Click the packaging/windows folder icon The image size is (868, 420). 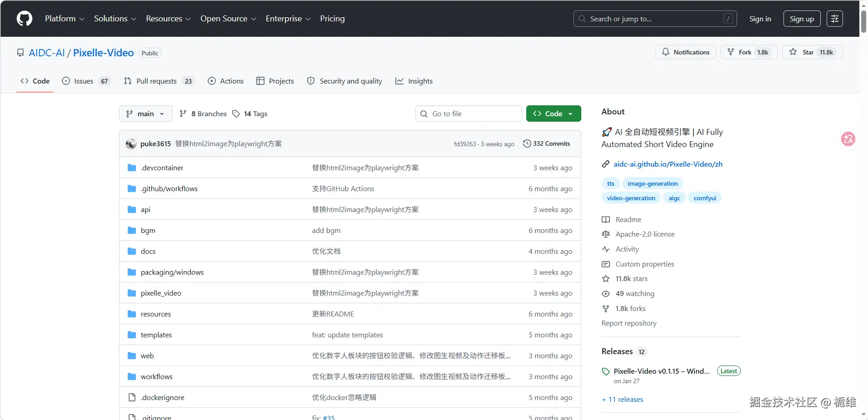coord(132,272)
